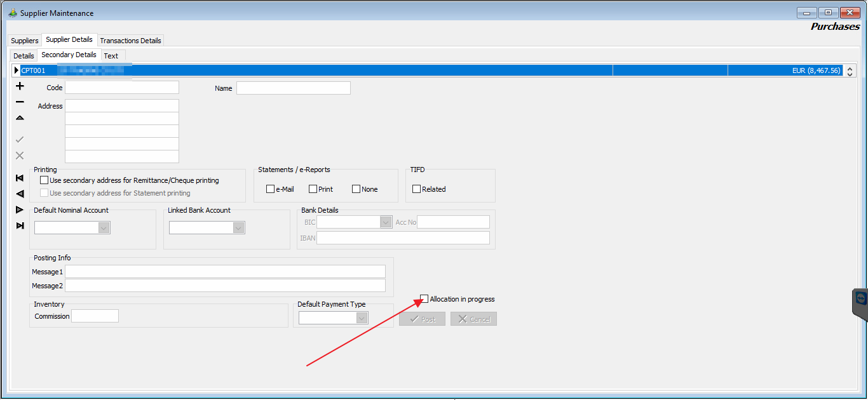The height and width of the screenshot is (400, 868).
Task: Click the minus icon to delete the record
Action: click(x=20, y=102)
